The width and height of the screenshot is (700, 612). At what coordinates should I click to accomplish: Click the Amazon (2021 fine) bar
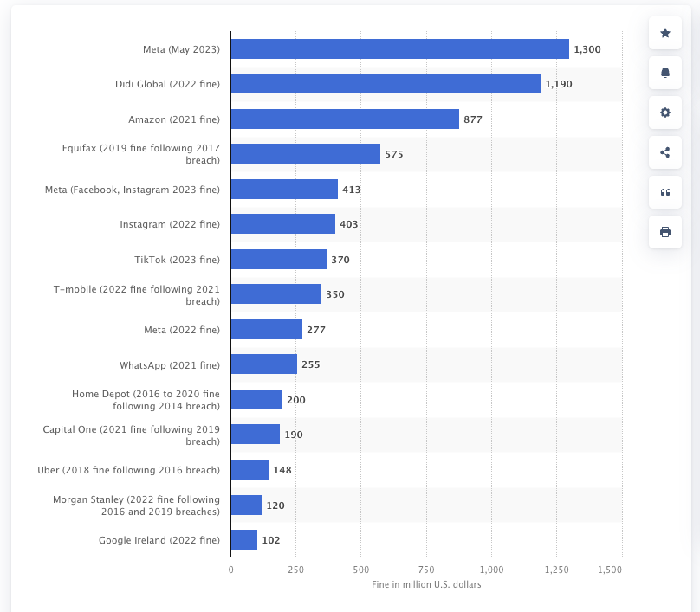[x=345, y=119]
